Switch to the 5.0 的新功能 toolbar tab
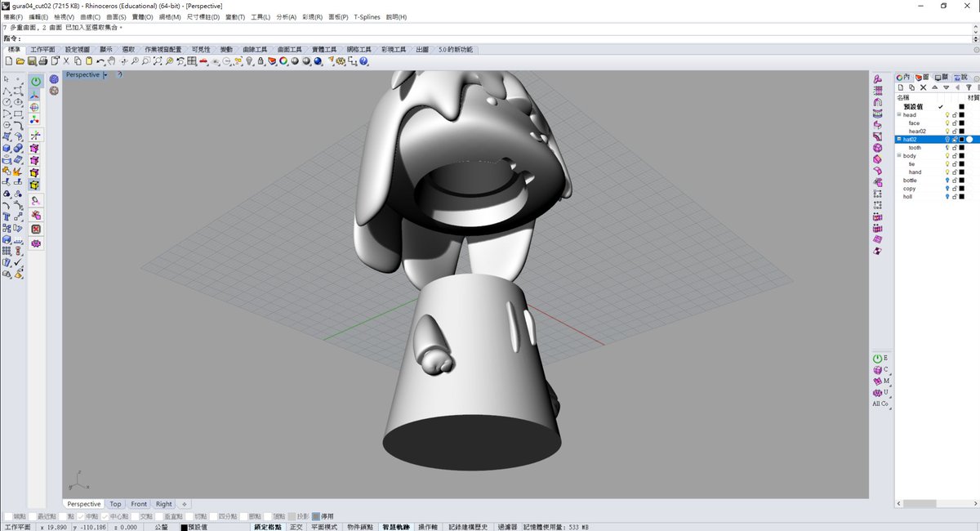Image resolution: width=980 pixels, height=531 pixels. click(x=456, y=49)
